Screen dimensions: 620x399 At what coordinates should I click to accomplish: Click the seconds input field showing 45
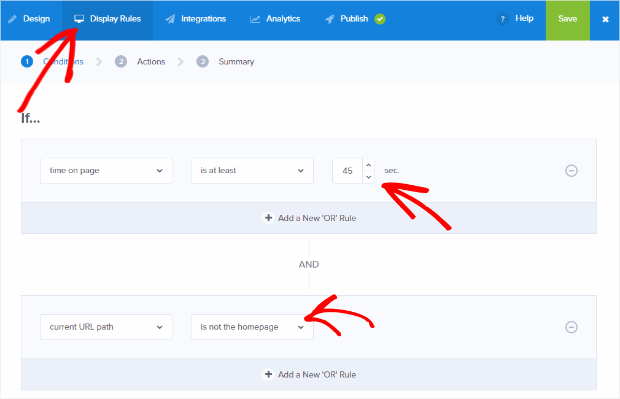click(348, 170)
